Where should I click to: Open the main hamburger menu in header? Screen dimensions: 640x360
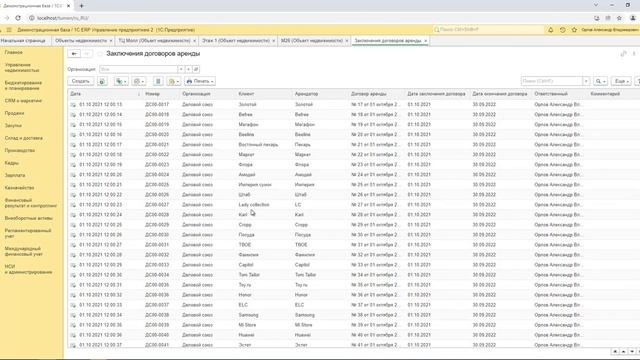pos(9,30)
